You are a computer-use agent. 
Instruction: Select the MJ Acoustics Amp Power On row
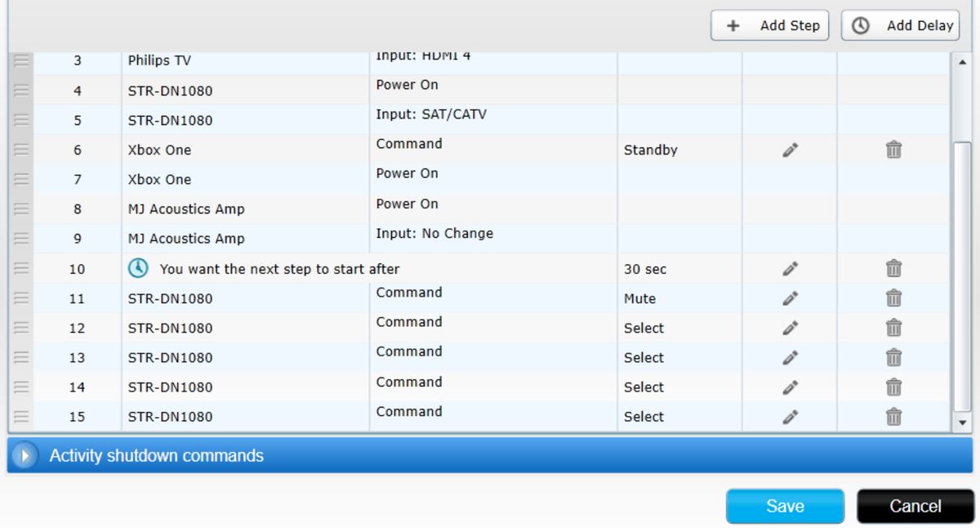point(245,209)
